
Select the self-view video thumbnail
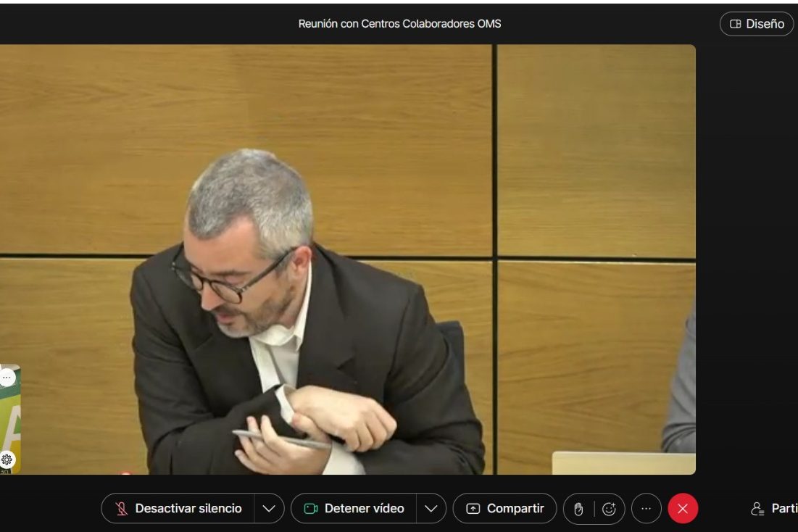click(x=10, y=420)
